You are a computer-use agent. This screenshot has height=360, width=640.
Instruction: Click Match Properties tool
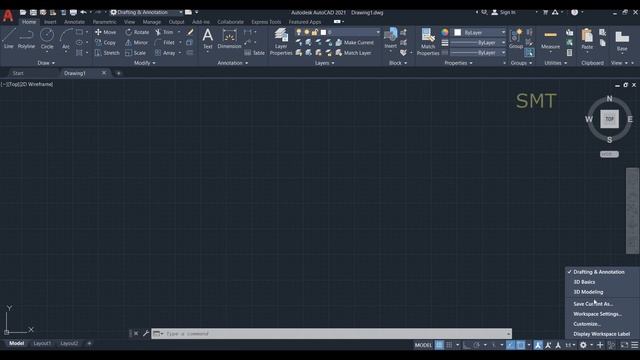[x=428, y=41]
